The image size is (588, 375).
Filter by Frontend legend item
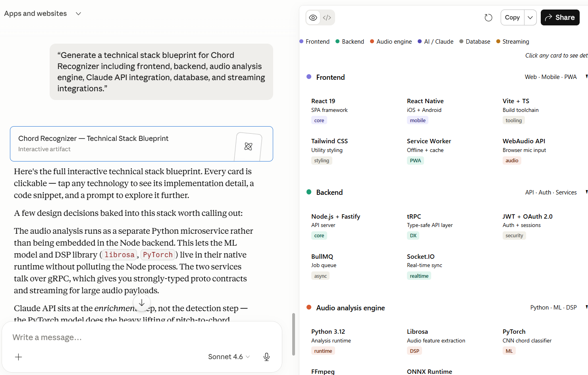coord(314,42)
